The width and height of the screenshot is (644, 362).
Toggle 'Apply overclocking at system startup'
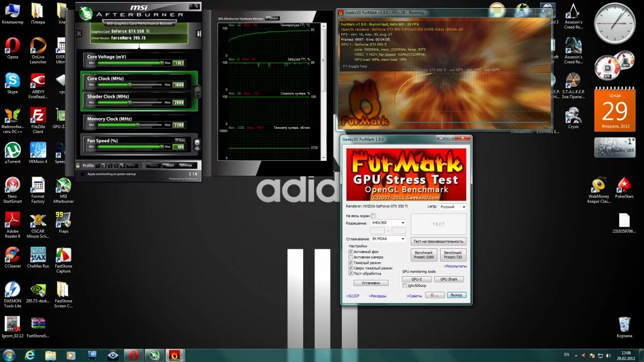pos(83,174)
